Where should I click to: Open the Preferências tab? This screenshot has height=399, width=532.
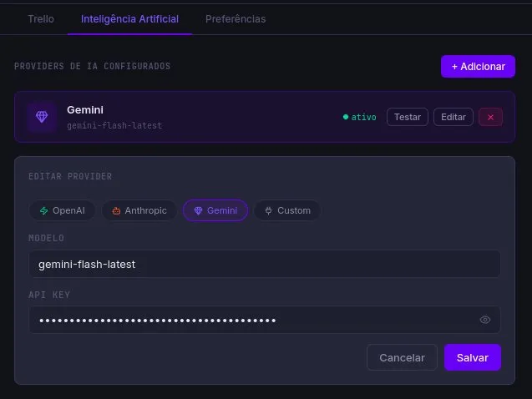pyautogui.click(x=236, y=19)
